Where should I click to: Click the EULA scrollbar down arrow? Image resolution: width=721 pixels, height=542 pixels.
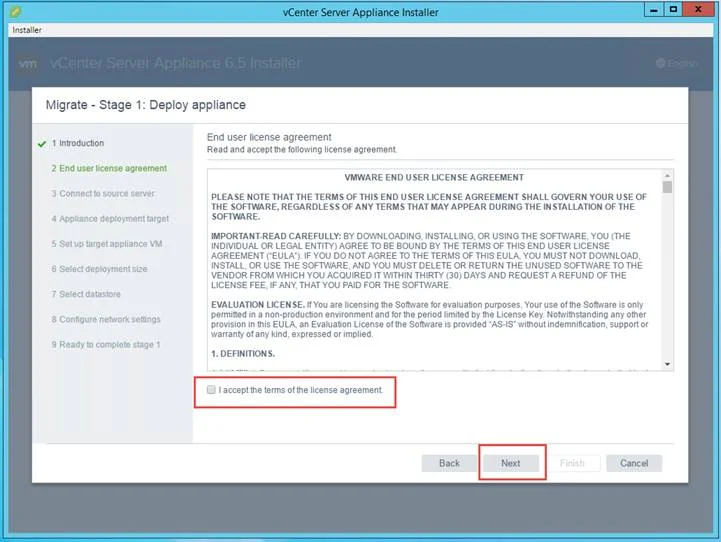tap(667, 364)
